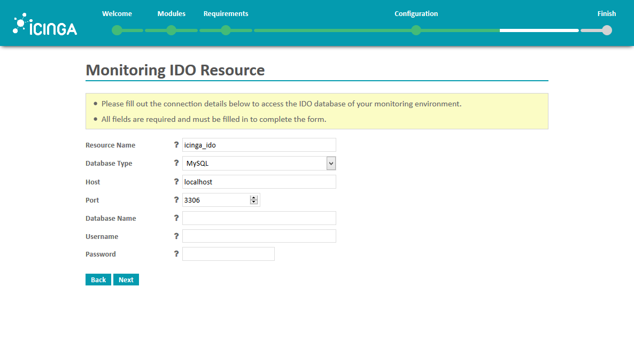Open help for Resource Name field
Viewport: 634px width, 364px height.
click(x=176, y=145)
